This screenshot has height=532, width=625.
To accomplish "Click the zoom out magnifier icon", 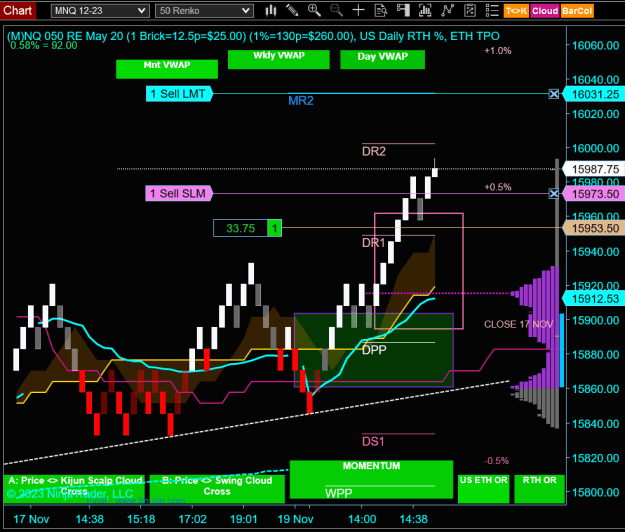I will pyautogui.click(x=336, y=11).
